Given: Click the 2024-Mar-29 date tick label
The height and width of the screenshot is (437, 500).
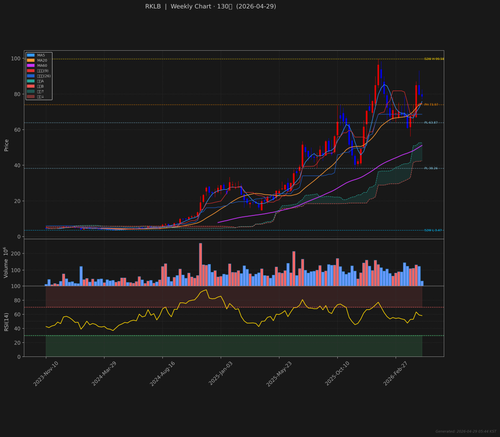Looking at the screenshot, I should pyautogui.click(x=104, y=374).
